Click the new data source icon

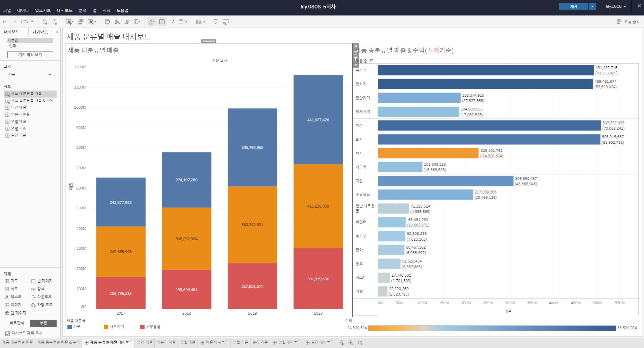pos(45,22)
